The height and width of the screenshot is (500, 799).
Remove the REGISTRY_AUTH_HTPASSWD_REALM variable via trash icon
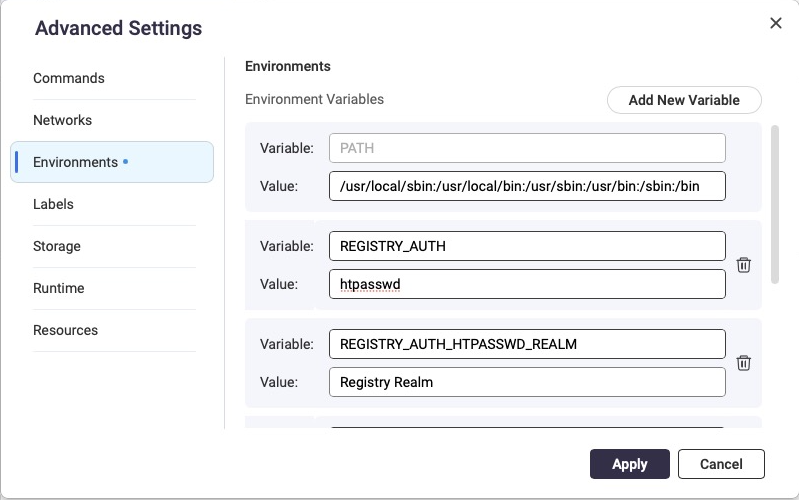[x=743, y=363]
